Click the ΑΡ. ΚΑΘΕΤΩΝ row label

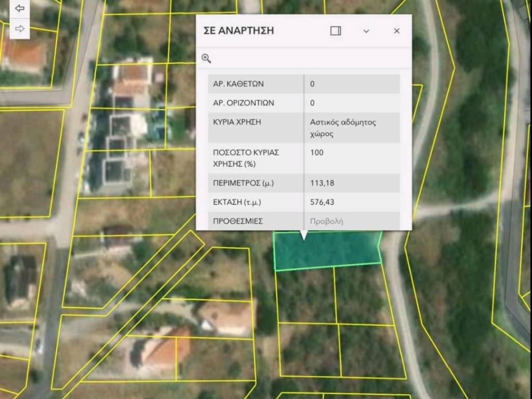(x=238, y=84)
